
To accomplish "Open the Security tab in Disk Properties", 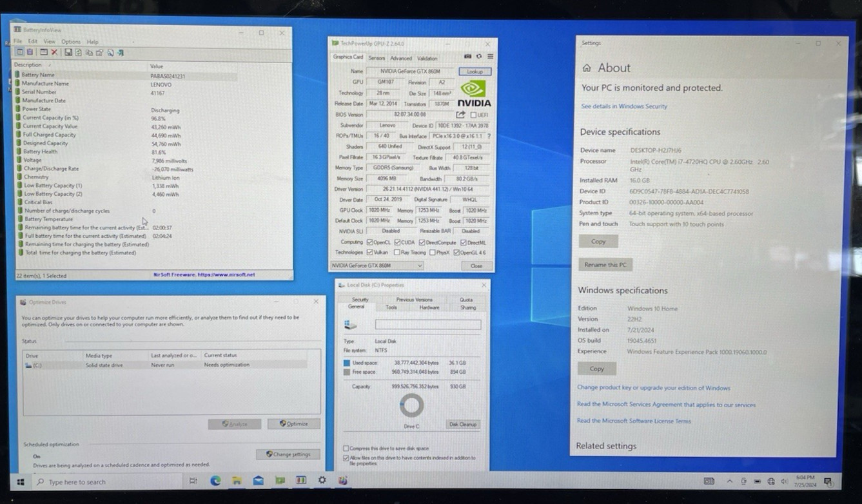I will coord(360,300).
